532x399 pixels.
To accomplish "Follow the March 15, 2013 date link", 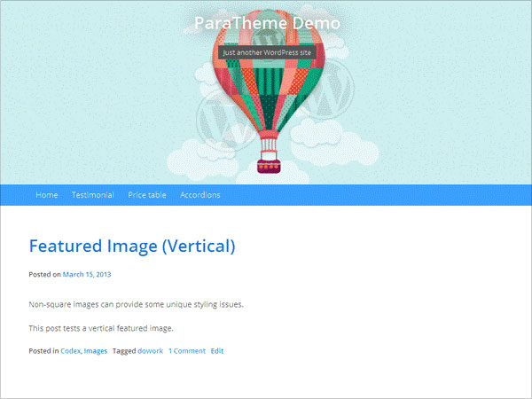I will (87, 275).
